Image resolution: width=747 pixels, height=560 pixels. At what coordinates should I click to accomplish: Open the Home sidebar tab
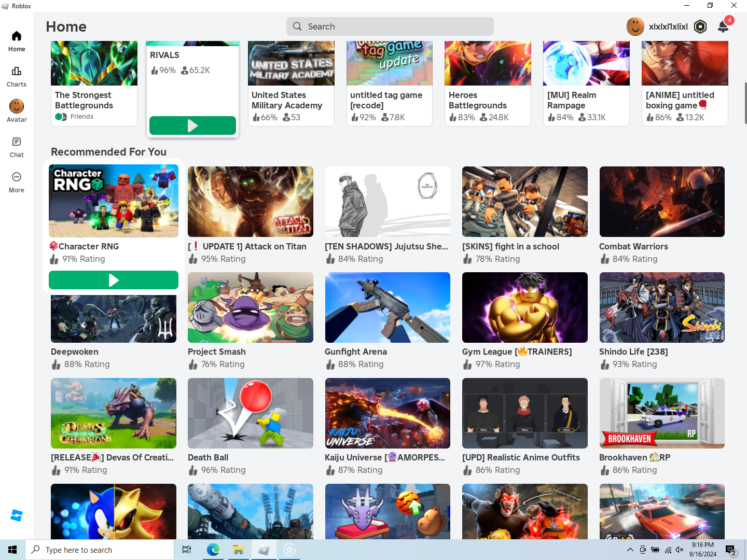(x=17, y=41)
